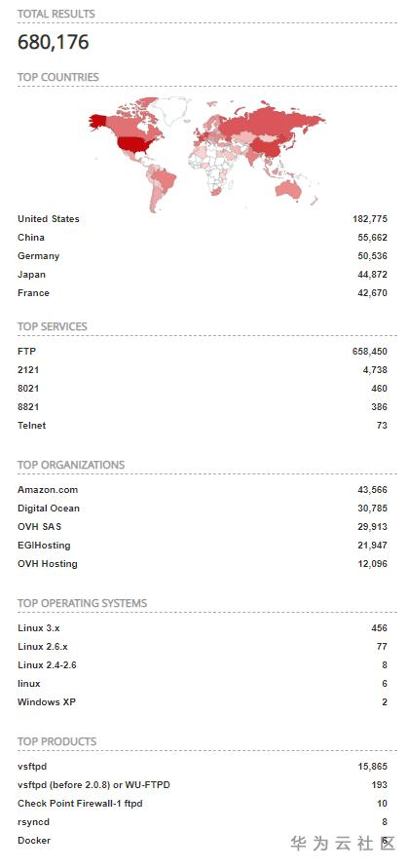Open the Digital Ocean organization filter
408x868 pixels.
pos(49,509)
